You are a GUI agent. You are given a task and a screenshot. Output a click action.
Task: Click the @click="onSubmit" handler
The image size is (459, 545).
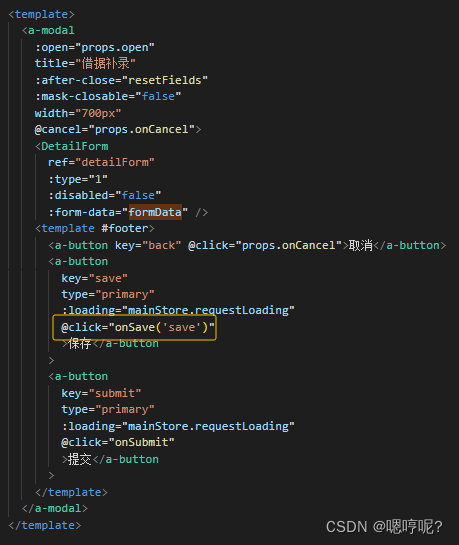click(x=118, y=442)
